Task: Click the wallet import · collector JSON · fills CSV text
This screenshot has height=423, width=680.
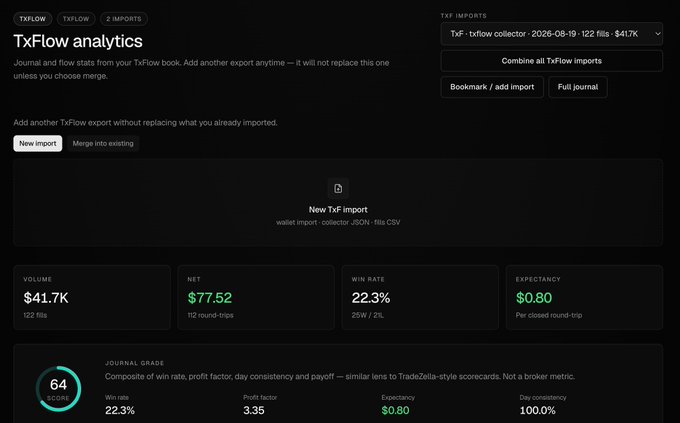Action: [338, 222]
